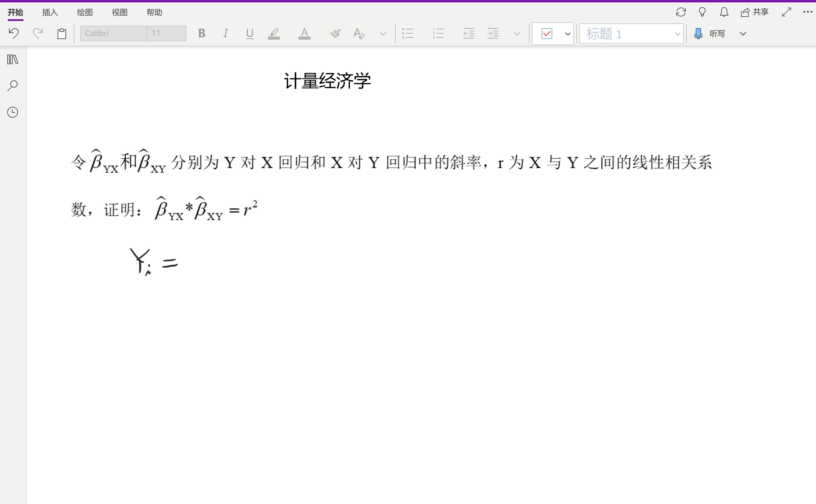The height and width of the screenshot is (504, 816).
Task: Click the page title 计量经济学
Action: coord(327,81)
